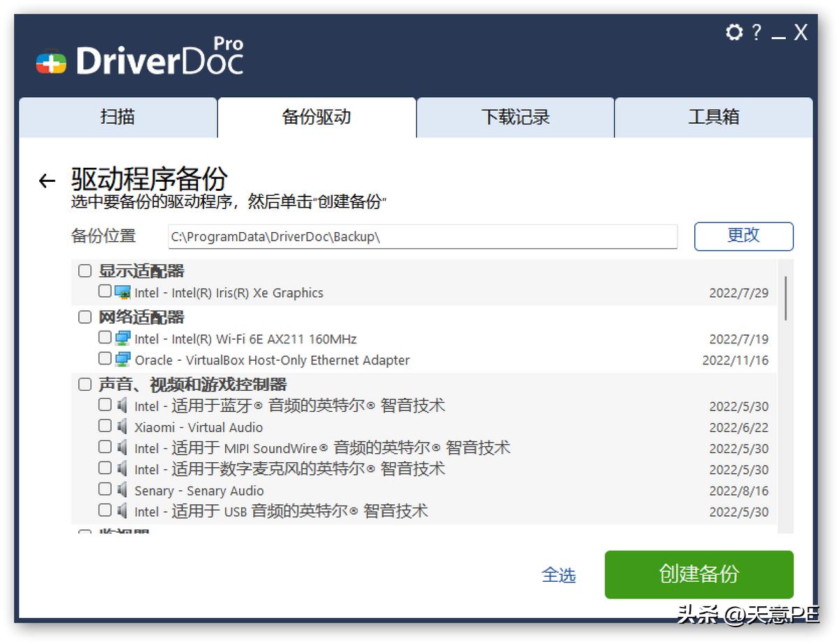The image size is (839, 644).
Task: Check the Xiaomi Virtual Audio checkbox
Action: pos(105,425)
